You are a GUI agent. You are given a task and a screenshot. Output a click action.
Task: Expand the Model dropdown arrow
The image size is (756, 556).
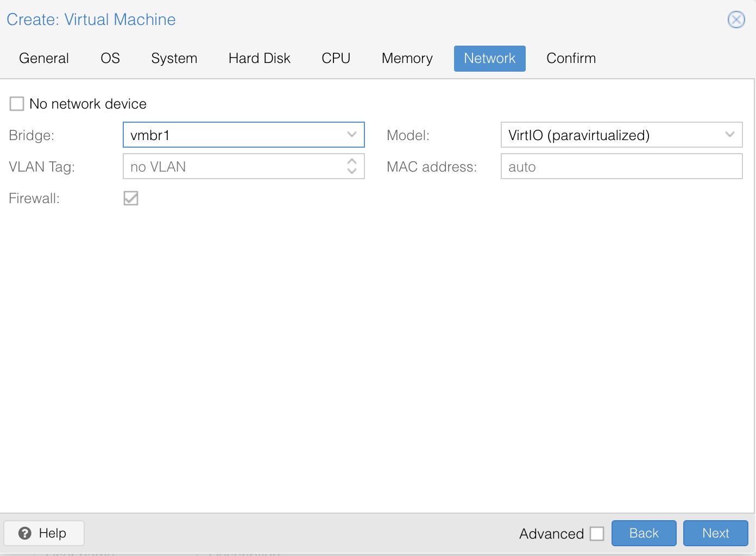click(730, 135)
